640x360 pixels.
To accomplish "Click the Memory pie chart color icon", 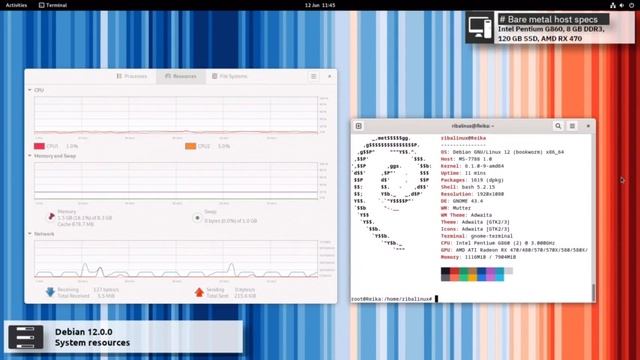I will 51,217.
